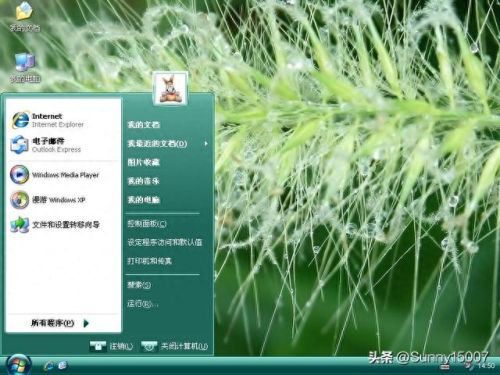The width and height of the screenshot is (500, 375).
Task: Open 我的文档 in the start menu
Action: 144,125
